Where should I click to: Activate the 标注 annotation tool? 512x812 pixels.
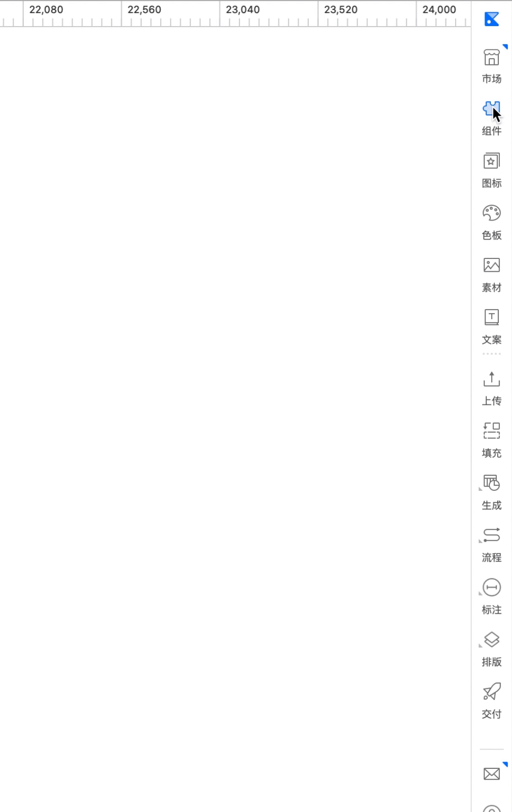pyautogui.click(x=492, y=597)
